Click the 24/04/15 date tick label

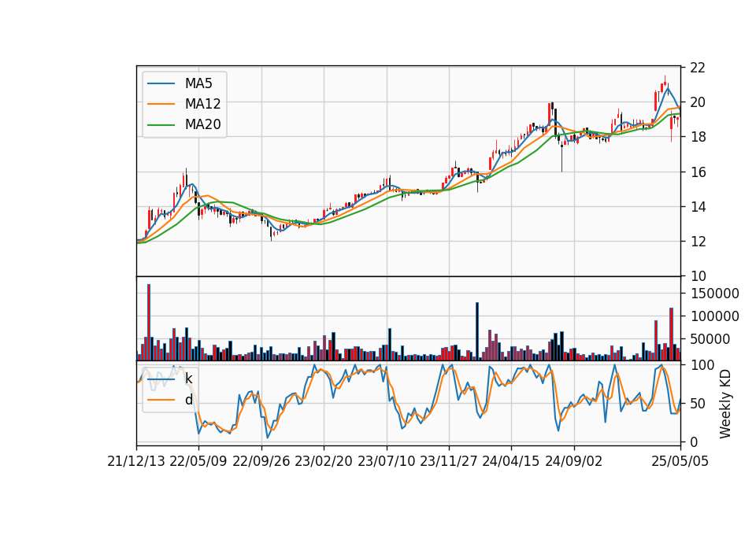511,461
